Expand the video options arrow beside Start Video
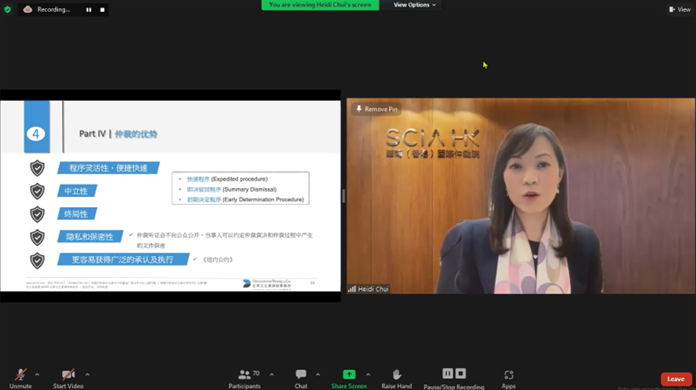Viewport: 696px width, 390px height. pyautogui.click(x=87, y=375)
